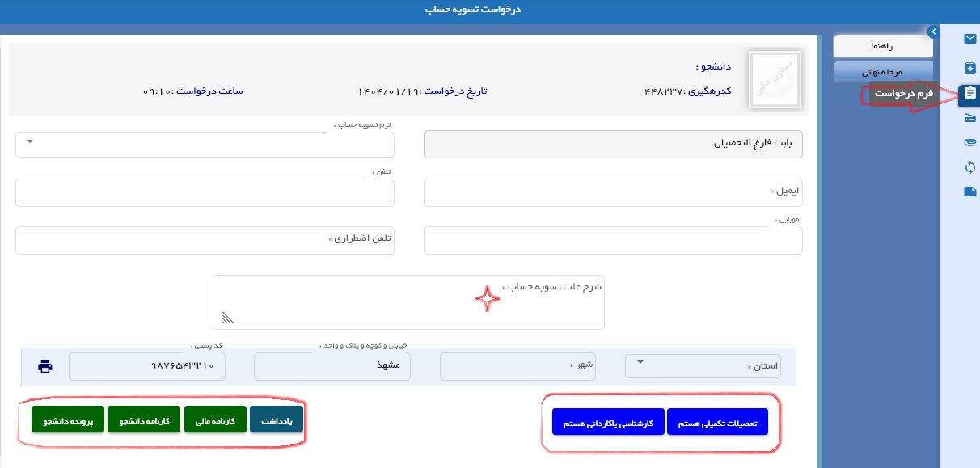Open the envelope messages icon in sidebar
Screen dimensions: 980x468
[969, 39]
